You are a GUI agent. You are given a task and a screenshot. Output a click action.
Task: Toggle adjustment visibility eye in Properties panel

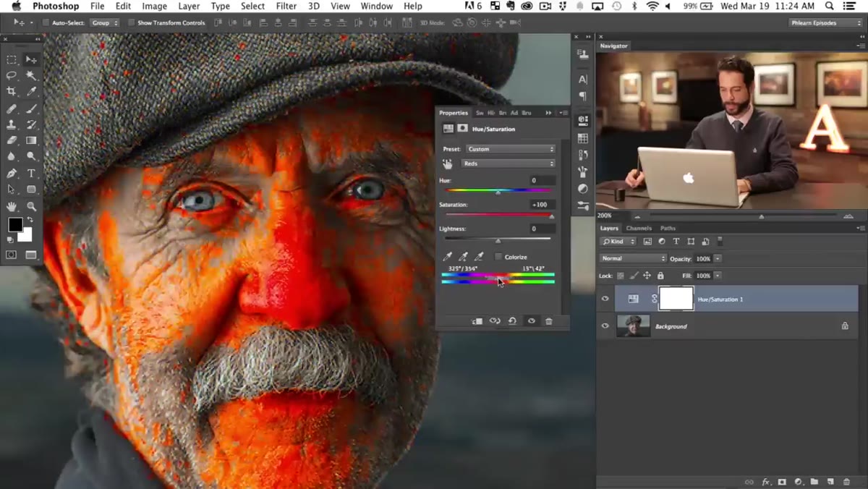(531, 321)
